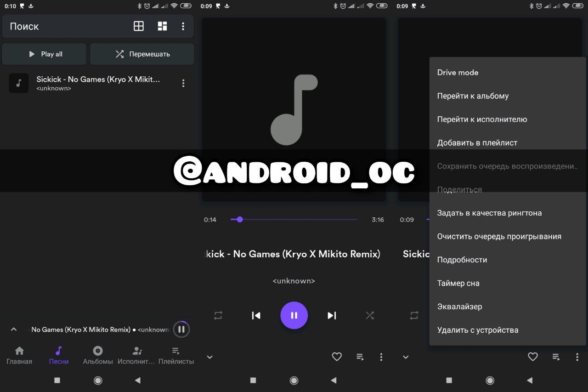Skip to next track in middle player

click(x=332, y=315)
